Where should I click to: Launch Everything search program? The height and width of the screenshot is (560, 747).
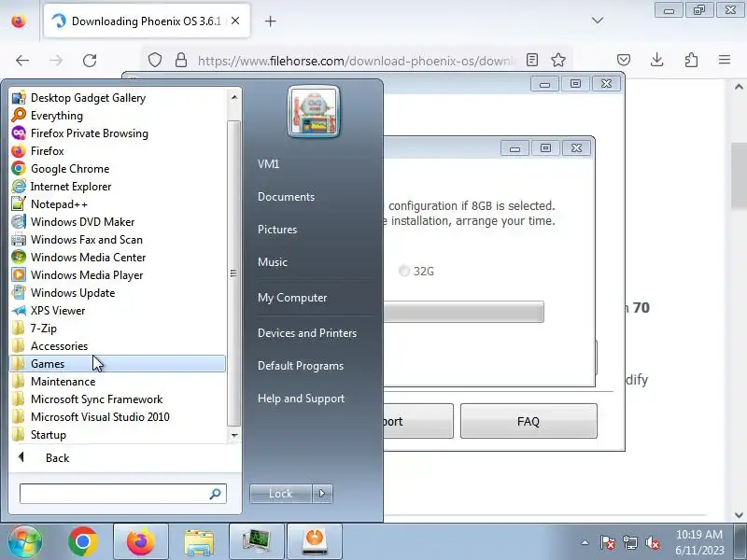click(x=118, y=115)
